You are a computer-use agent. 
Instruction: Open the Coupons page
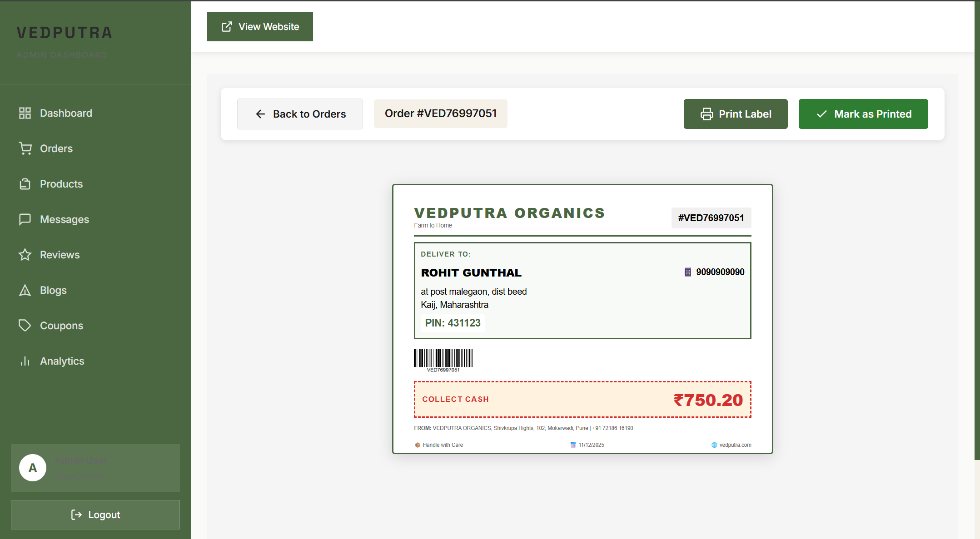click(x=61, y=326)
